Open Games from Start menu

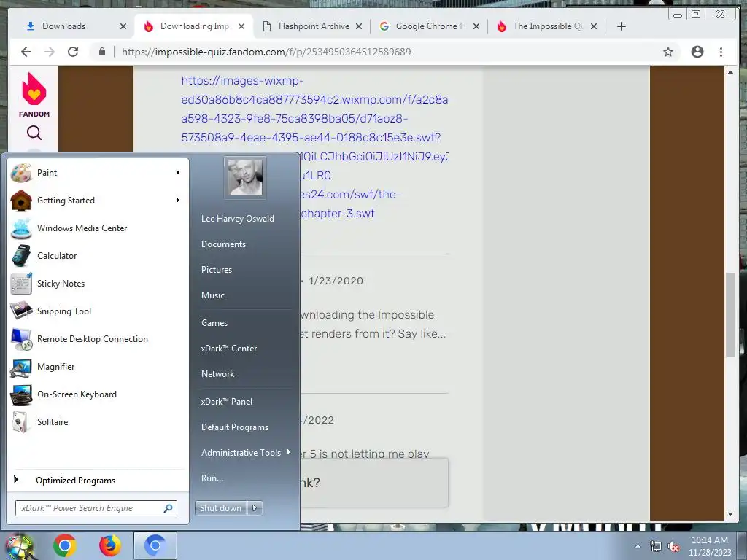(x=214, y=323)
